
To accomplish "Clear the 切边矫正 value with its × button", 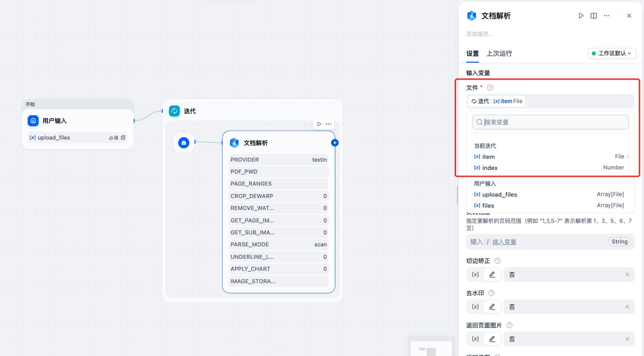I will [627, 274].
